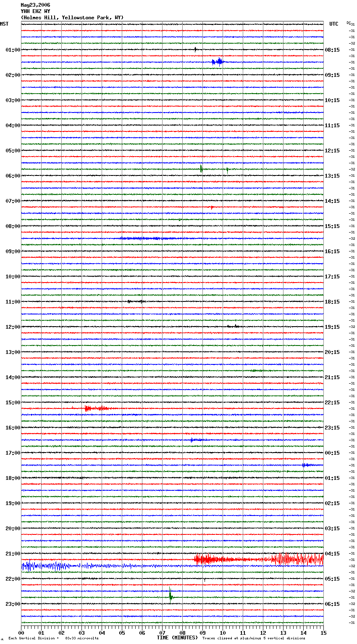This screenshot has width=357, height=644.
Task: Click the 00:15 UTC time label
Action: 332,453
